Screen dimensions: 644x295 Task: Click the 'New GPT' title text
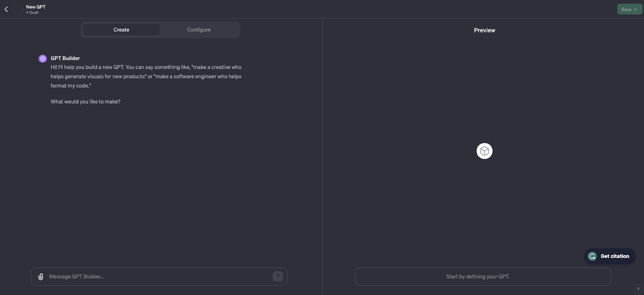coord(36,7)
